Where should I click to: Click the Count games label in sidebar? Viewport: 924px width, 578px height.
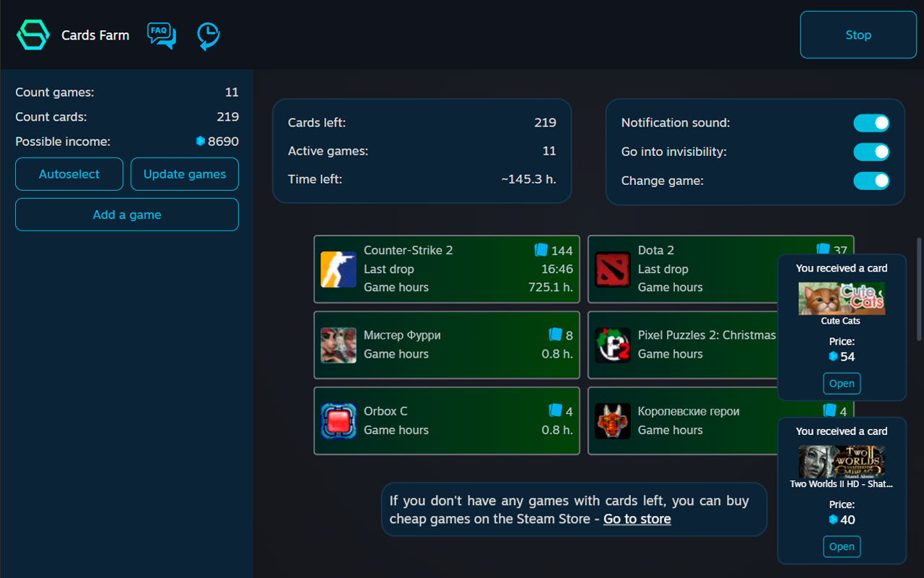pyautogui.click(x=55, y=92)
